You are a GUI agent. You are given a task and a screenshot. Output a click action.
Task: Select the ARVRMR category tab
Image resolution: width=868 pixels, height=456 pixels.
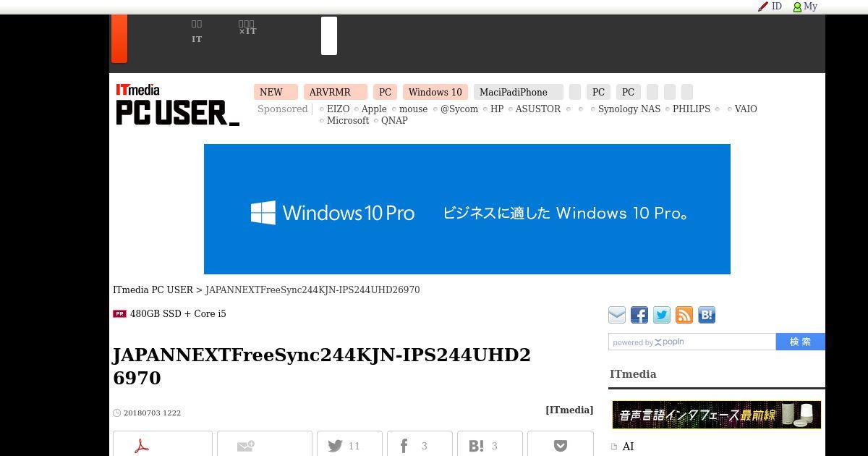336,92
